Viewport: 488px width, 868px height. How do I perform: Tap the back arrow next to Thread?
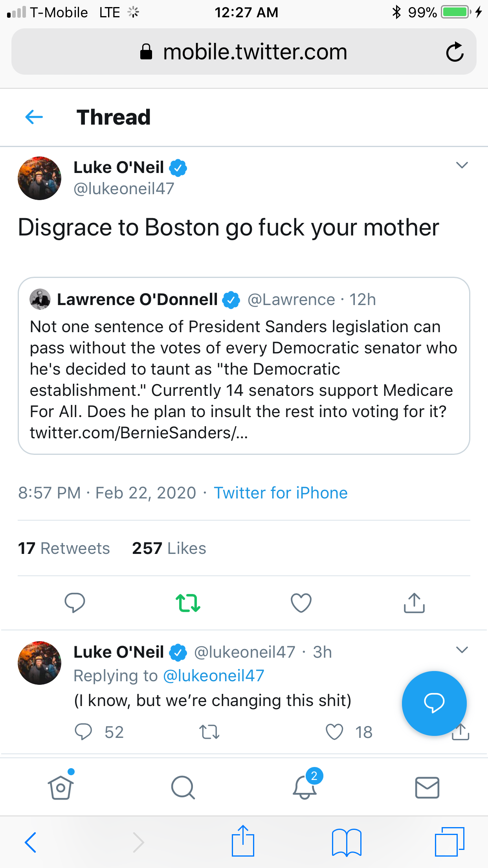coord(34,117)
